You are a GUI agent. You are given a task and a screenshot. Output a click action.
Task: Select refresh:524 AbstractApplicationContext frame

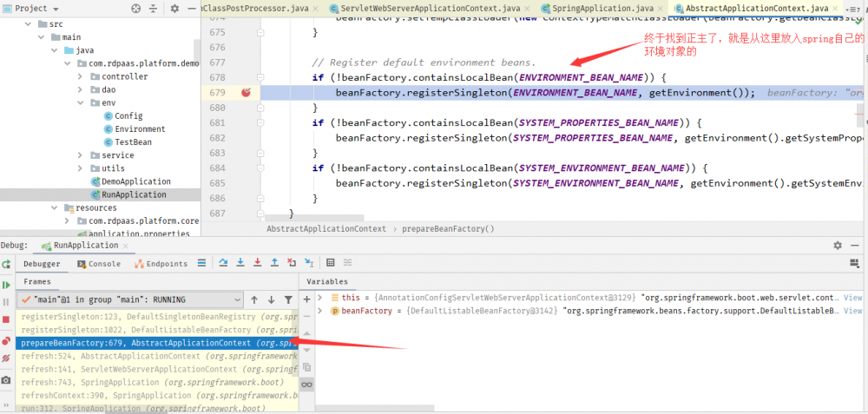click(x=158, y=356)
